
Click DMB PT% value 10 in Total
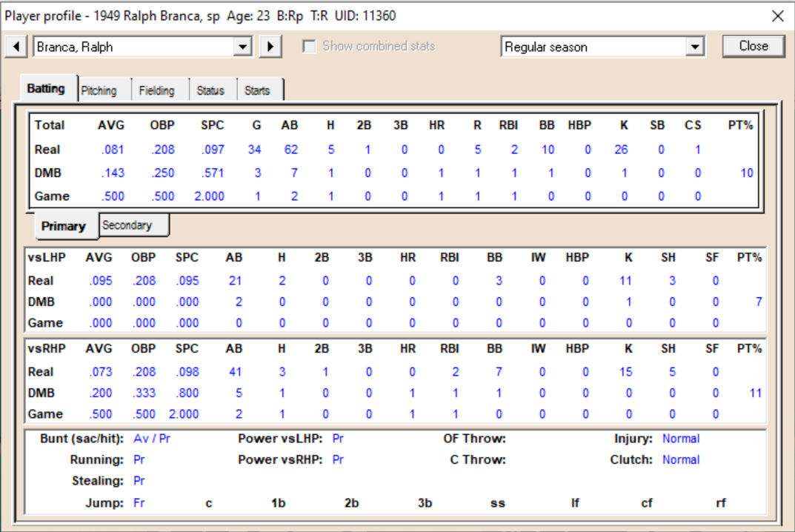coord(747,173)
